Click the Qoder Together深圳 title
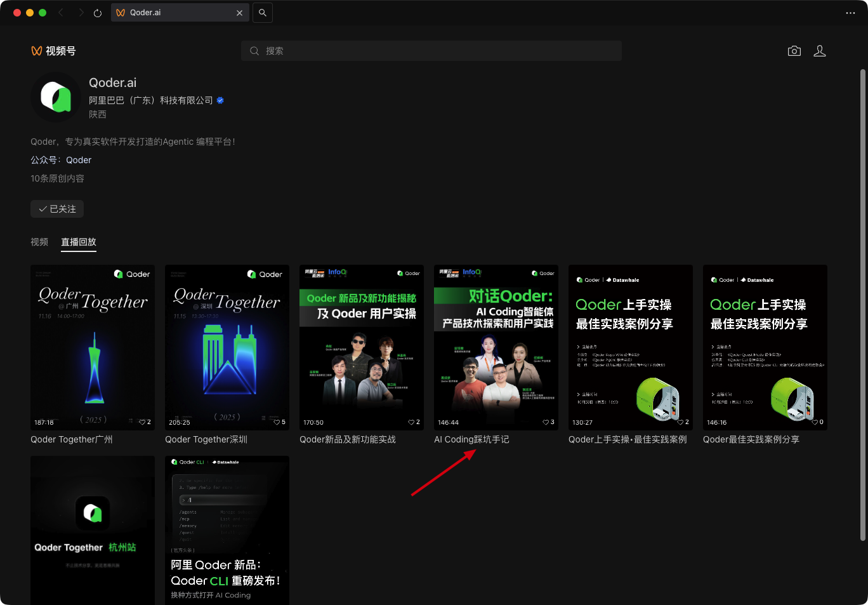Image resolution: width=868 pixels, height=605 pixels. click(206, 439)
